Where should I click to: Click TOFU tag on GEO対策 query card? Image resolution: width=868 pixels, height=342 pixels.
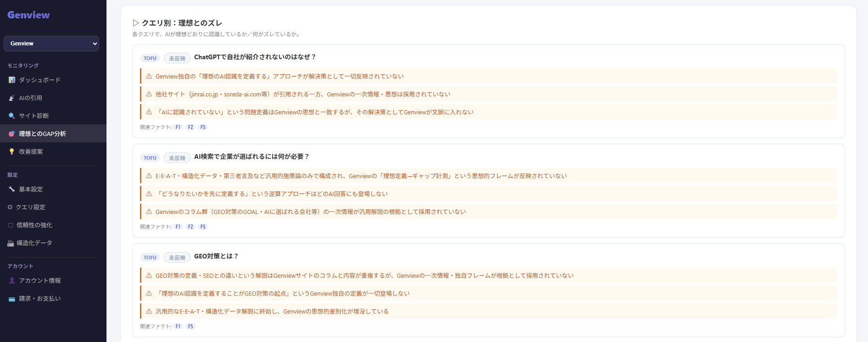(150, 258)
